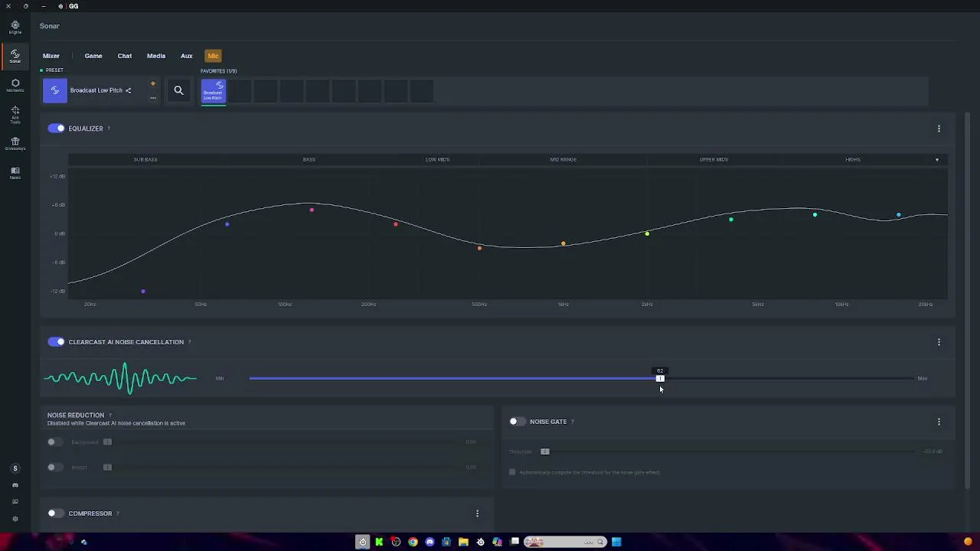Open the Sonar section in sidebar
The image size is (980, 551).
pyautogui.click(x=15, y=56)
